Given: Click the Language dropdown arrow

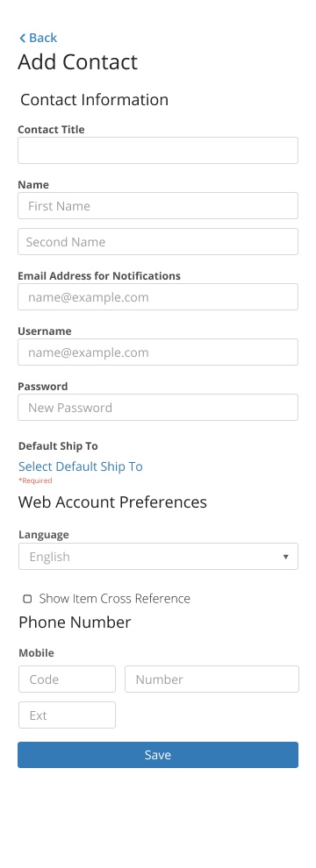Looking at the screenshot, I should [x=285, y=557].
